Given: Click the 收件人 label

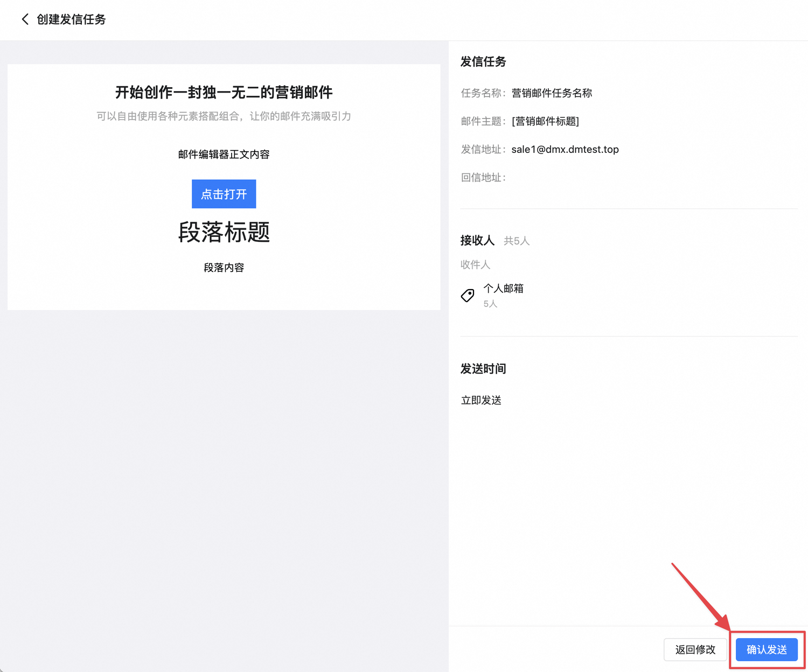Looking at the screenshot, I should point(476,264).
